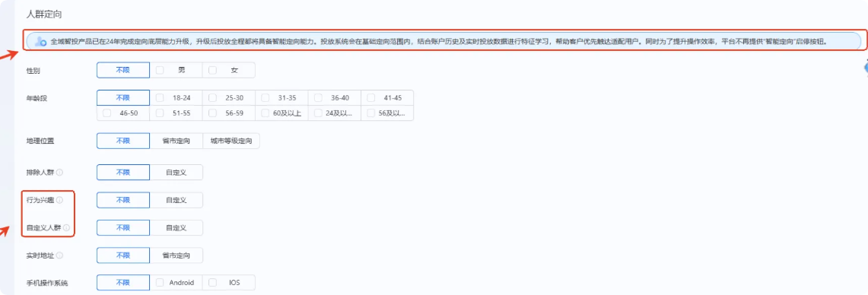Viewport: 868px width, 295px height.
Task: Check the 男 gender checkbox
Action: tap(160, 70)
